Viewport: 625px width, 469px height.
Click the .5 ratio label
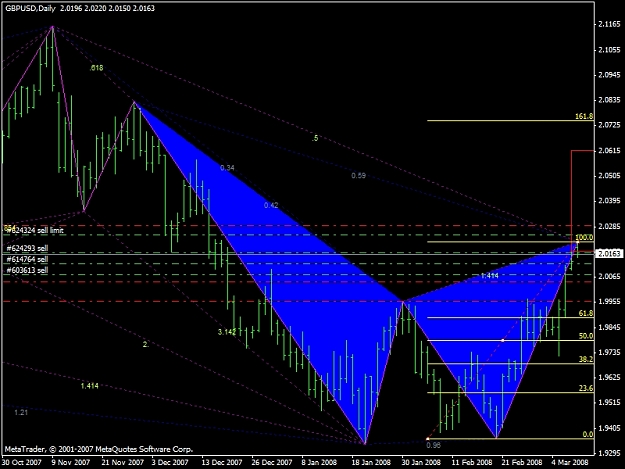coord(315,138)
